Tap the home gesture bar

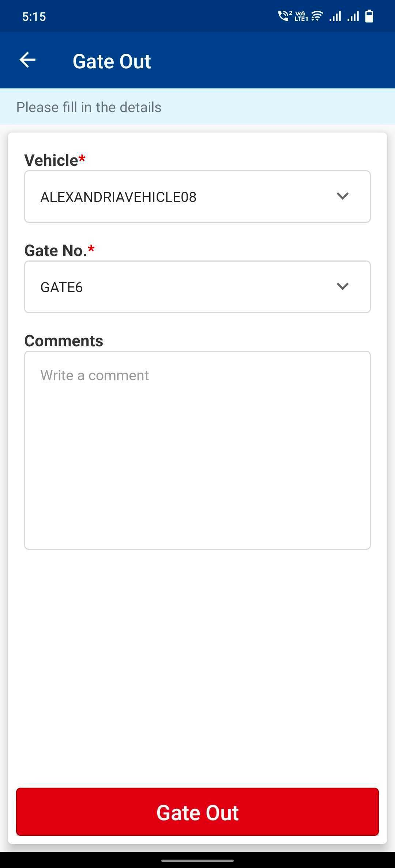pos(197,861)
